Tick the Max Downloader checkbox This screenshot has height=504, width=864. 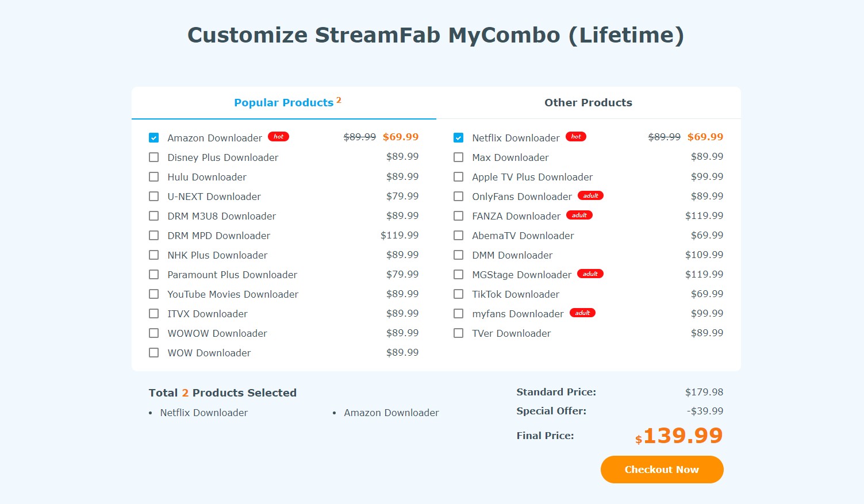pyautogui.click(x=458, y=157)
